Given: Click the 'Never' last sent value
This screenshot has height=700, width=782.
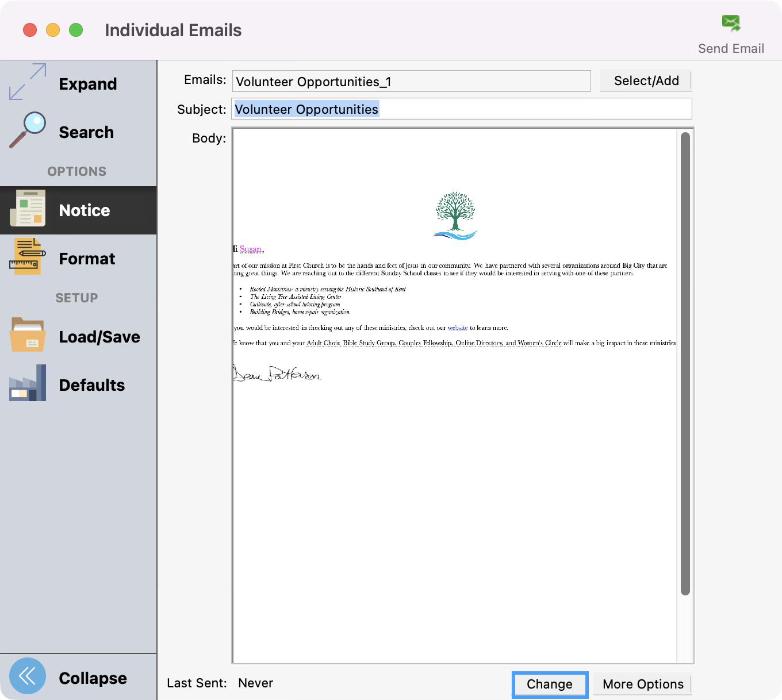Looking at the screenshot, I should pos(256,683).
